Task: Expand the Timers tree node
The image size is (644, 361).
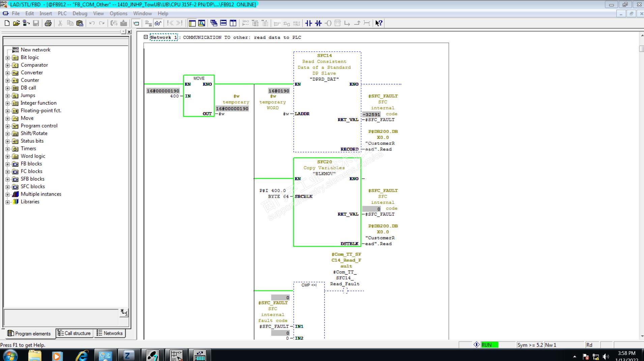Action: [7, 149]
